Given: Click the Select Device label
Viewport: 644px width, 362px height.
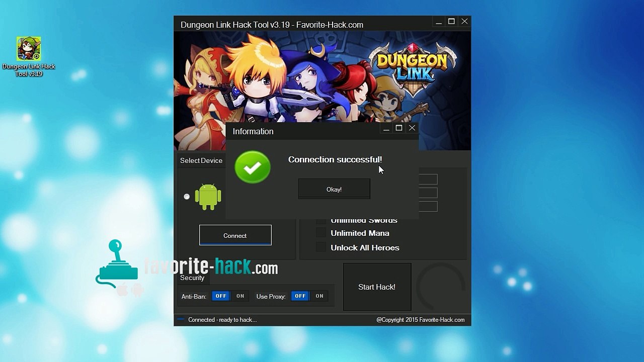Looking at the screenshot, I should (201, 160).
